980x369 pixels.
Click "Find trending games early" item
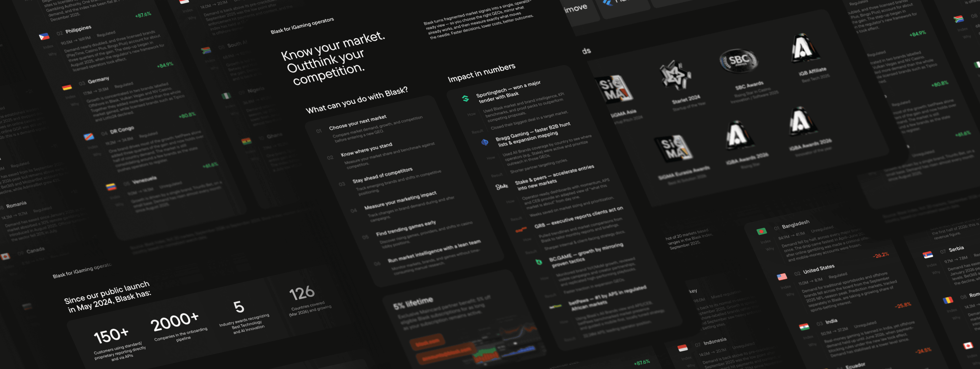point(406,228)
